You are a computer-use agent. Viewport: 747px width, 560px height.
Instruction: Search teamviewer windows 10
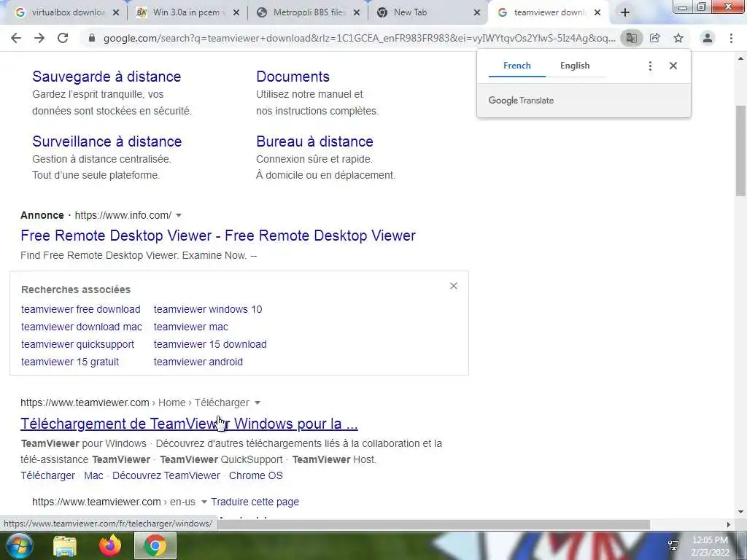click(x=208, y=309)
